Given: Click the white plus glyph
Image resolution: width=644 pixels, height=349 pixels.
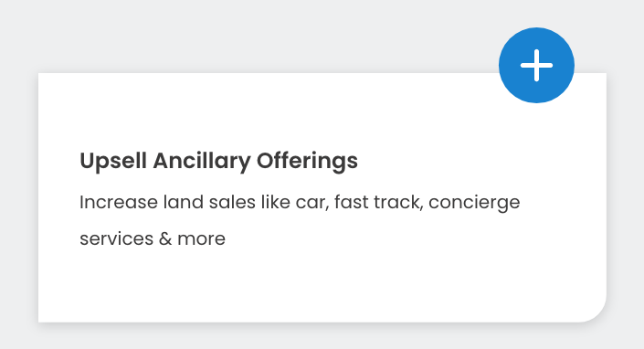Looking at the screenshot, I should [536, 65].
